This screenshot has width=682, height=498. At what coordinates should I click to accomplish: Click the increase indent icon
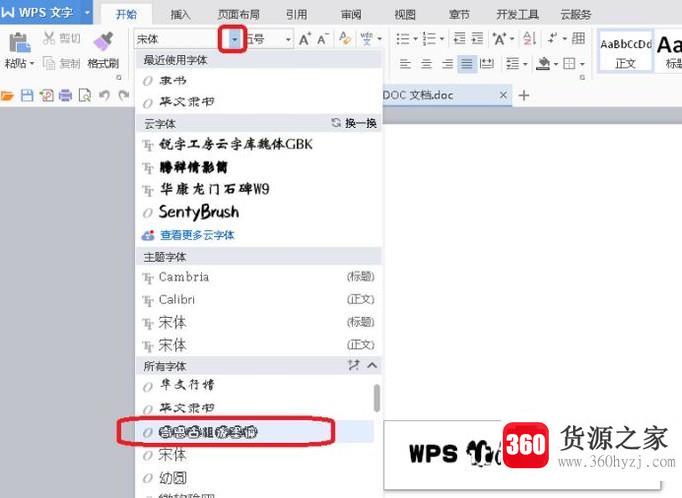pyautogui.click(x=477, y=38)
